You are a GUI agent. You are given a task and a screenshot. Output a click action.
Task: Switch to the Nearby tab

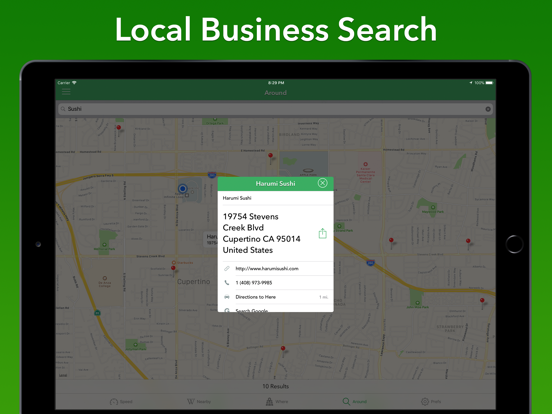point(199,402)
